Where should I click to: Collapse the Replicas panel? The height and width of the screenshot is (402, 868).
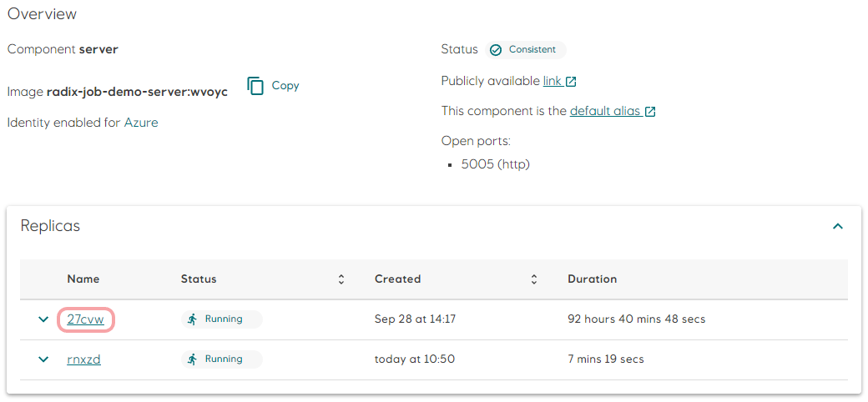tap(838, 226)
